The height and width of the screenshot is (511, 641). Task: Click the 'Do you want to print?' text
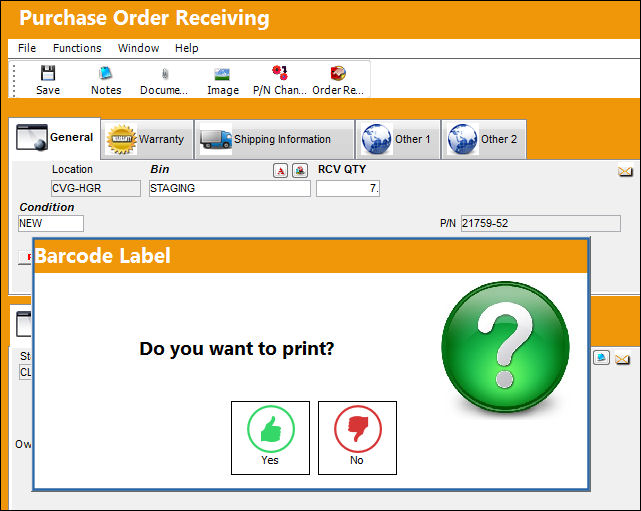(x=237, y=349)
